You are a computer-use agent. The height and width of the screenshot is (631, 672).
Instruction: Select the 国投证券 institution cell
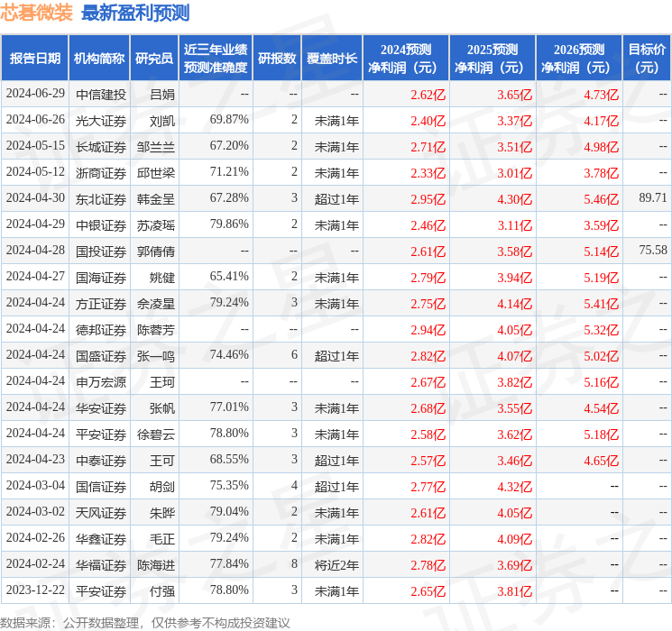click(x=101, y=251)
